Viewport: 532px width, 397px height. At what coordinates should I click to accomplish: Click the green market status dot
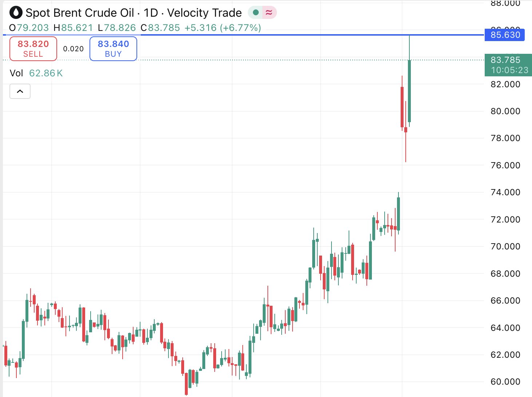[256, 13]
